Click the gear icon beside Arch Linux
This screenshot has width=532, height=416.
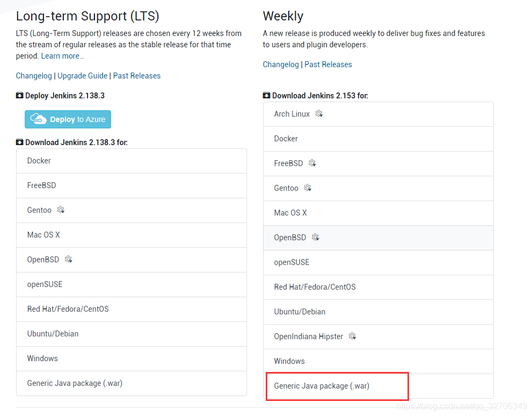coord(319,114)
